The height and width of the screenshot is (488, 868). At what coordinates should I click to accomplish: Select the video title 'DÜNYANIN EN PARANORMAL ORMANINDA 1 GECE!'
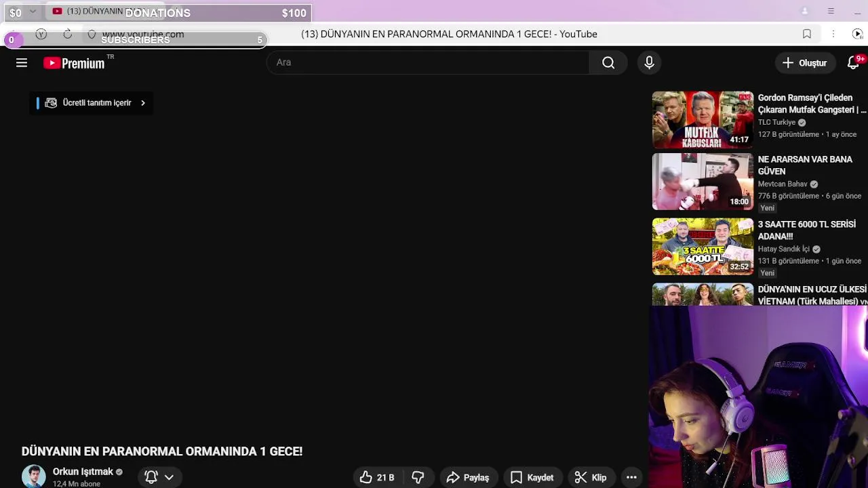(x=162, y=451)
